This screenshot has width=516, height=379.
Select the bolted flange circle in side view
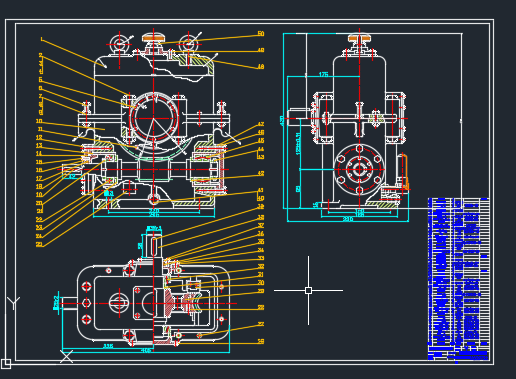coord(359,169)
